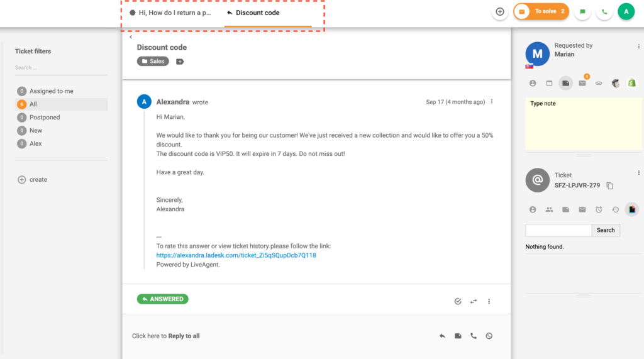Open Alexandra's message options menu
Viewport: 644px width, 359px height.
pyautogui.click(x=492, y=102)
